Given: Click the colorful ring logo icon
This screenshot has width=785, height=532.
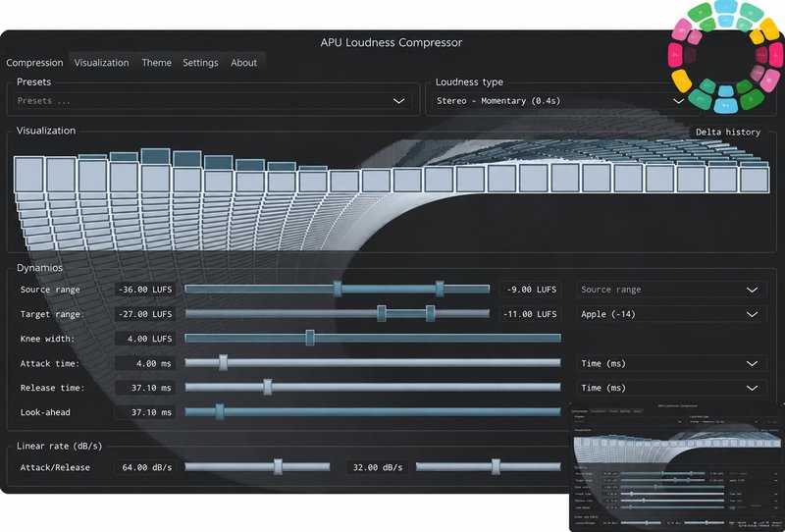Looking at the screenshot, I should 725,56.
